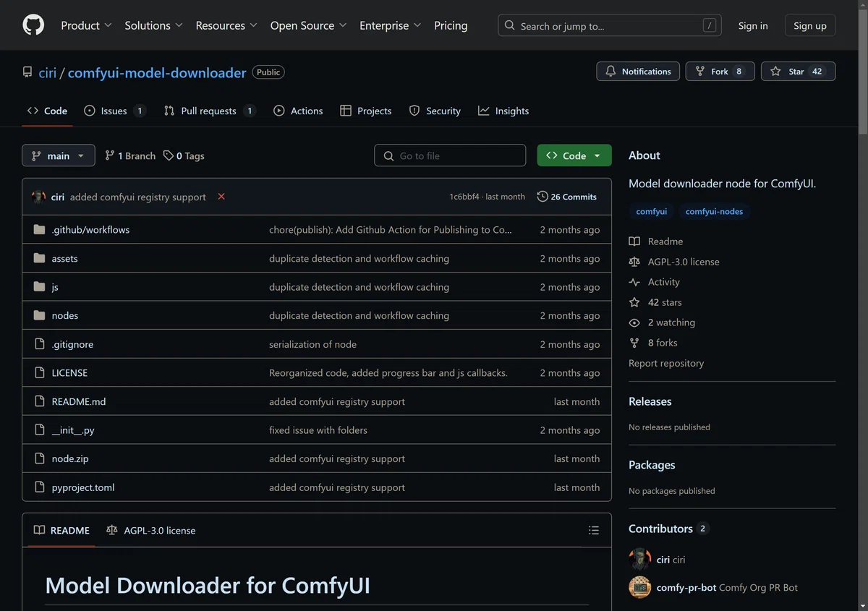The width and height of the screenshot is (868, 611).
Task: Click Report repository link
Action: [665, 363]
